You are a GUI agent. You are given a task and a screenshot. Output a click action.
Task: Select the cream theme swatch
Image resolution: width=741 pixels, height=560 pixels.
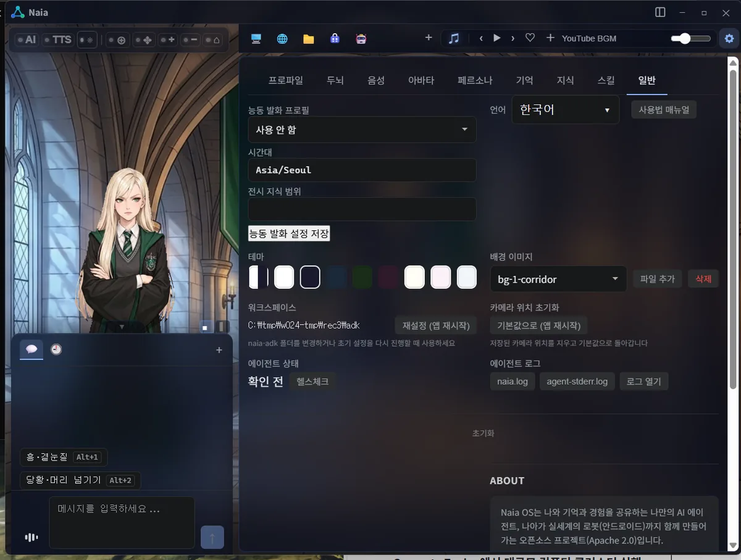point(414,277)
